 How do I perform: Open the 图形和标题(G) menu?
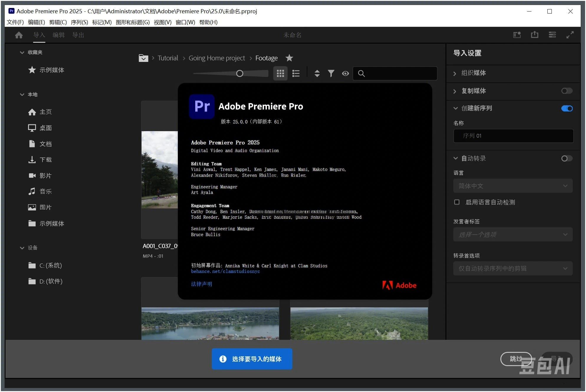(133, 22)
